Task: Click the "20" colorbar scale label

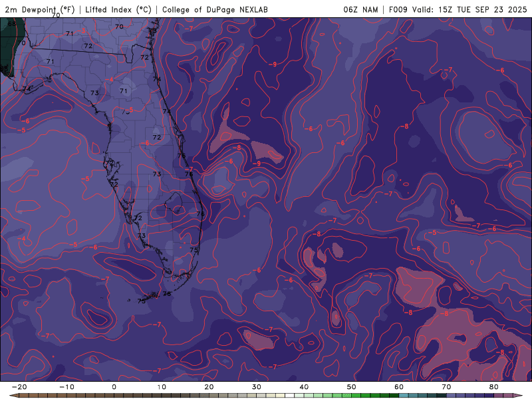Action: point(209,387)
